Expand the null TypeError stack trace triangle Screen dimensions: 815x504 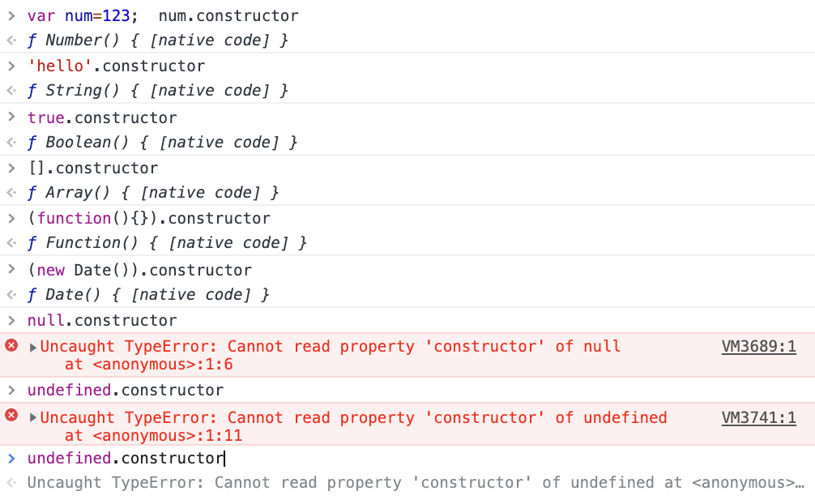[x=32, y=348]
